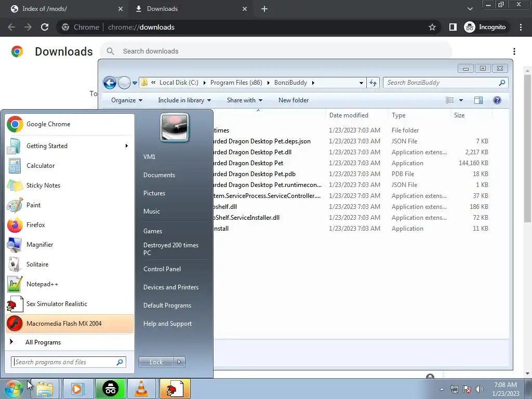
Task: Click the user account picture
Action: 175,128
